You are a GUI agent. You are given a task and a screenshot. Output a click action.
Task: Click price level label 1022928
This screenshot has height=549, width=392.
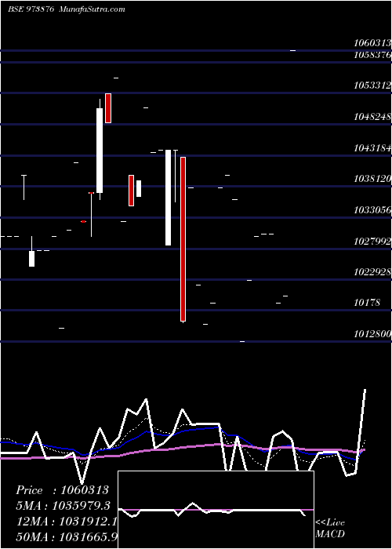(x=372, y=271)
